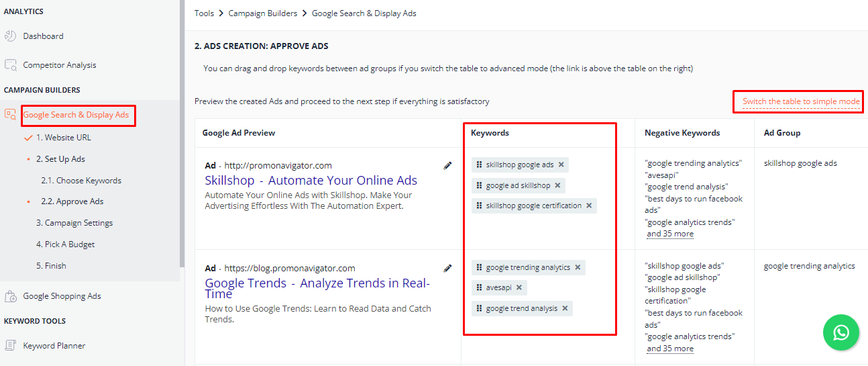Grab drag handle of 'skillshop google ads'

[x=479, y=165]
